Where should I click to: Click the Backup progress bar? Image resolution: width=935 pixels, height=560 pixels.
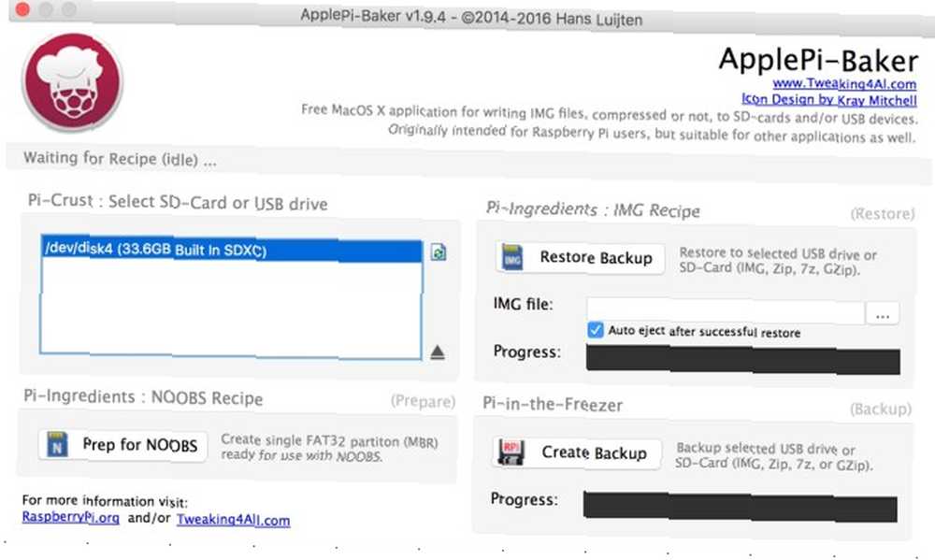[740, 507]
